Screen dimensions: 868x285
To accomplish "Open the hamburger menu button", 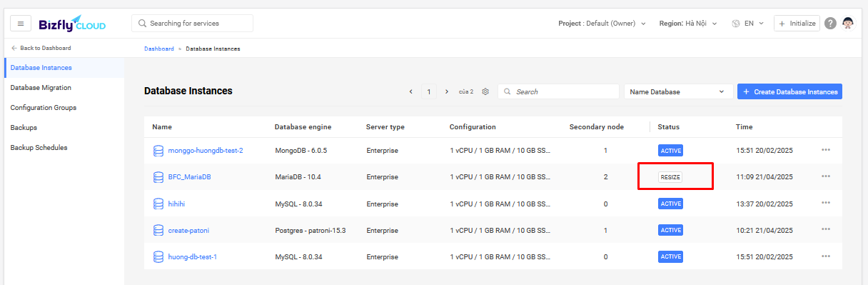I will [x=21, y=24].
